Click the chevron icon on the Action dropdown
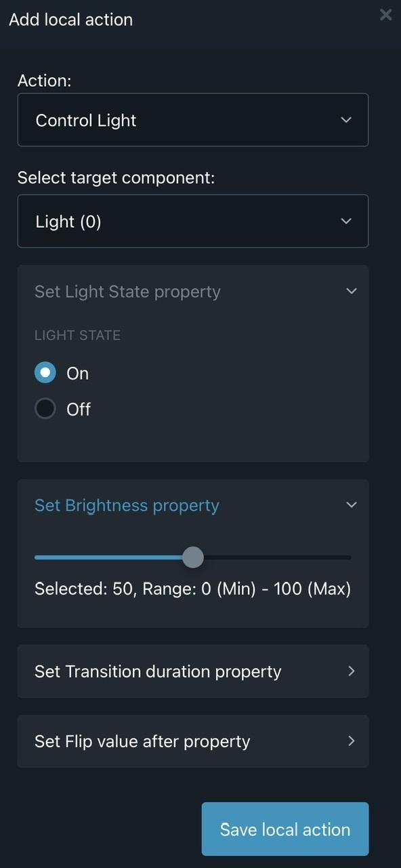The height and width of the screenshot is (868, 401). tap(346, 119)
